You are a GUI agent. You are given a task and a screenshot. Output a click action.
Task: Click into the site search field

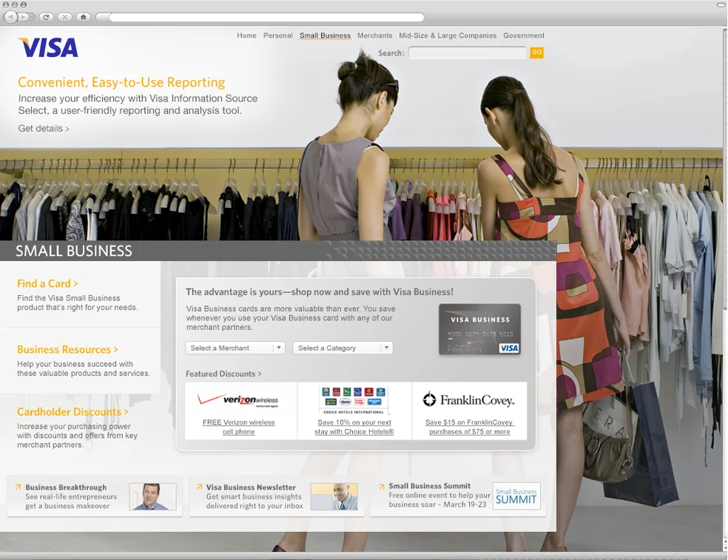467,53
